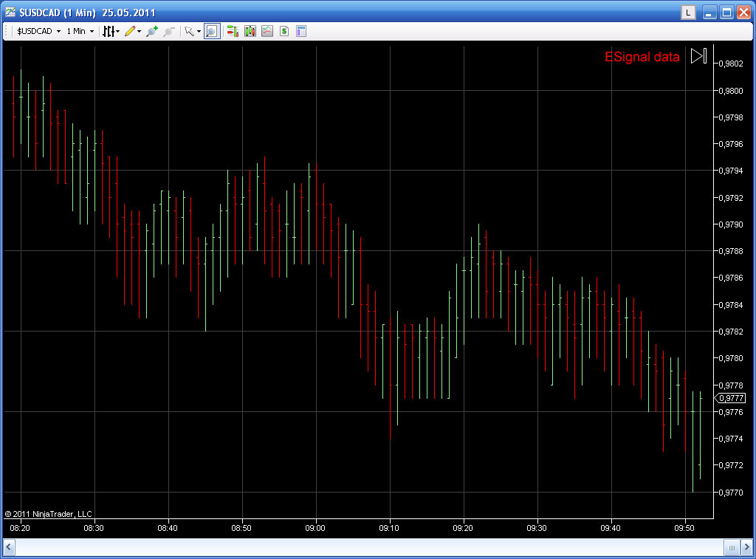Image resolution: width=756 pixels, height=559 pixels.
Task: Minimize the $USDCAD chart window
Action: (x=709, y=13)
